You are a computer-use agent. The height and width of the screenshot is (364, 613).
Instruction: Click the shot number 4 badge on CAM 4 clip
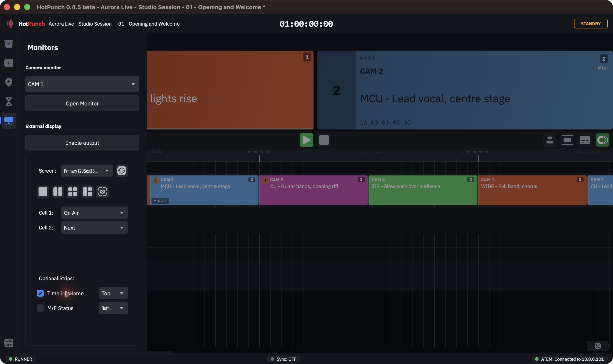[x=470, y=180]
